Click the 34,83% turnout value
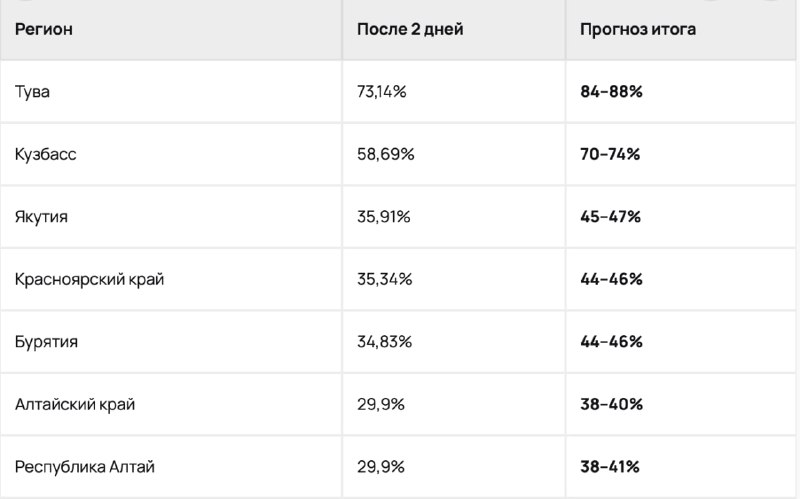The image size is (800, 499). point(385,341)
